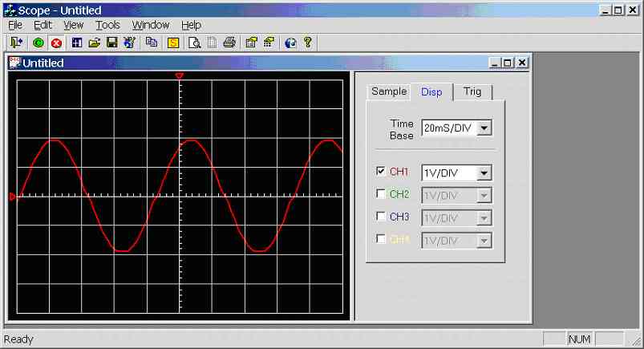Enable the CH3 channel checkbox
Image resolution: width=644 pixels, height=349 pixels.
coord(381,217)
